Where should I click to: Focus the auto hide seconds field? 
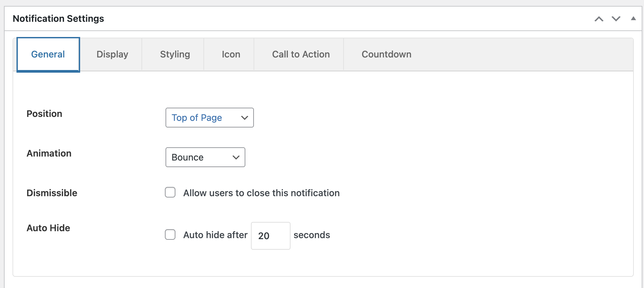pos(271,236)
